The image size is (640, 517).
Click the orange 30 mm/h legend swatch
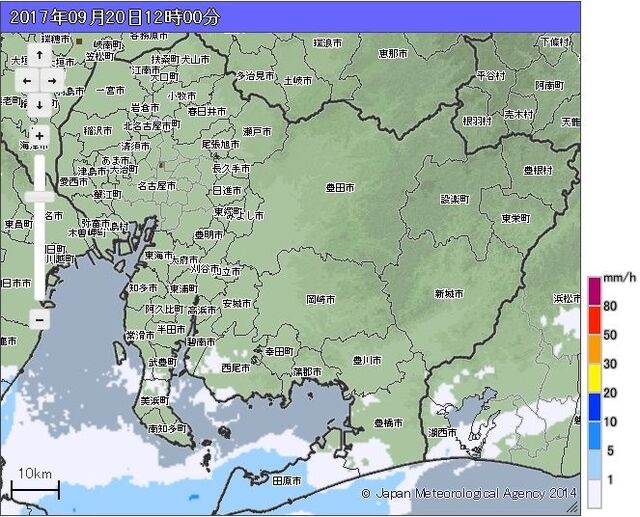tap(594, 349)
